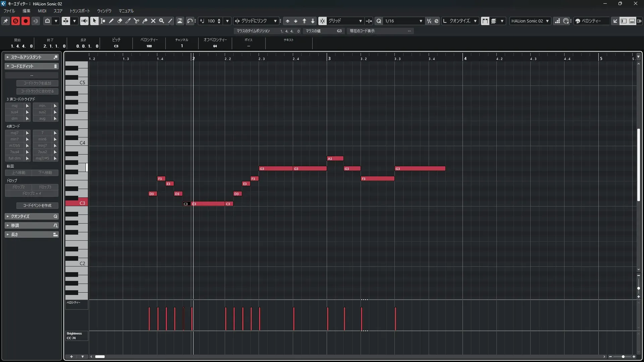Image resolution: width=644 pixels, height=362 pixels.
Task: Click the maj triad chord button
Action: point(14,106)
